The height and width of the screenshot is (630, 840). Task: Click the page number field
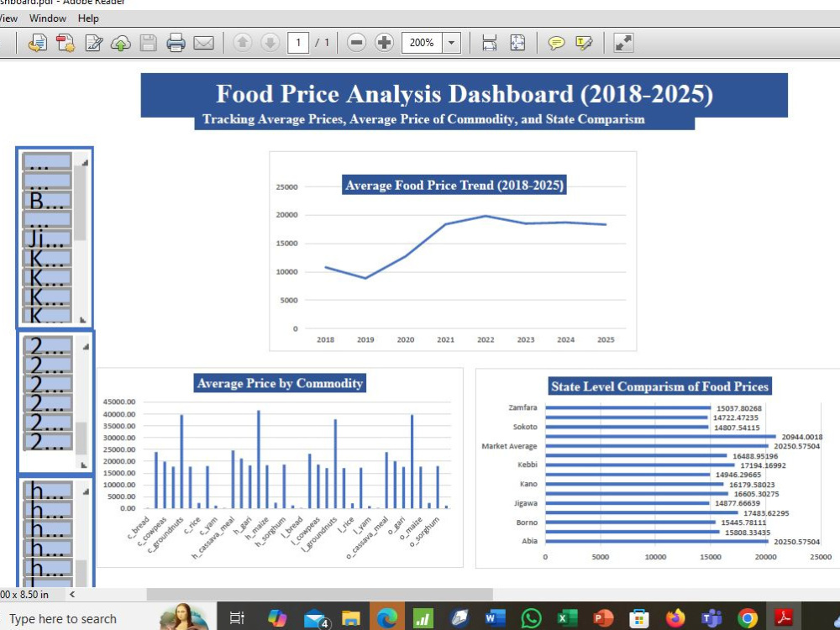click(298, 42)
